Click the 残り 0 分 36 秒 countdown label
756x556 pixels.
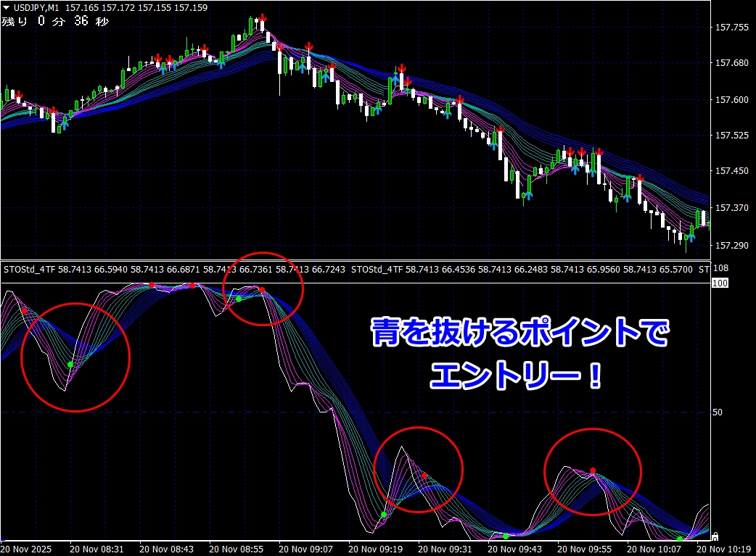pos(55,21)
